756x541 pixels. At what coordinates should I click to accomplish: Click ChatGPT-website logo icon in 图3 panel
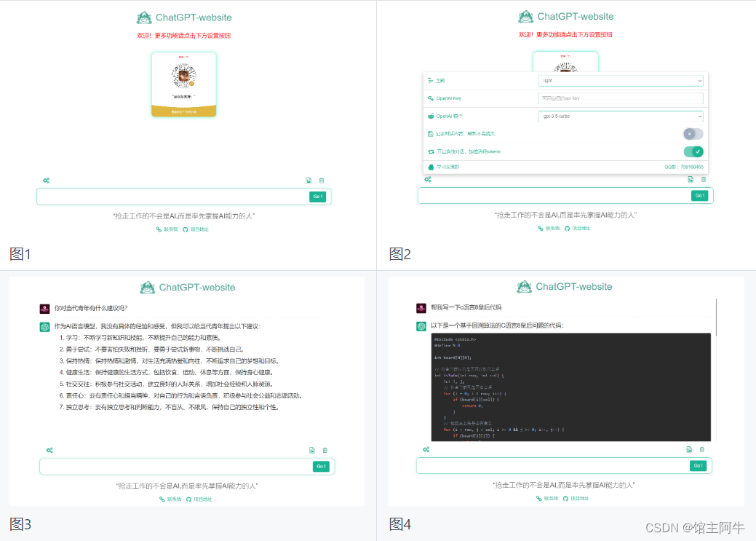pyautogui.click(x=148, y=288)
